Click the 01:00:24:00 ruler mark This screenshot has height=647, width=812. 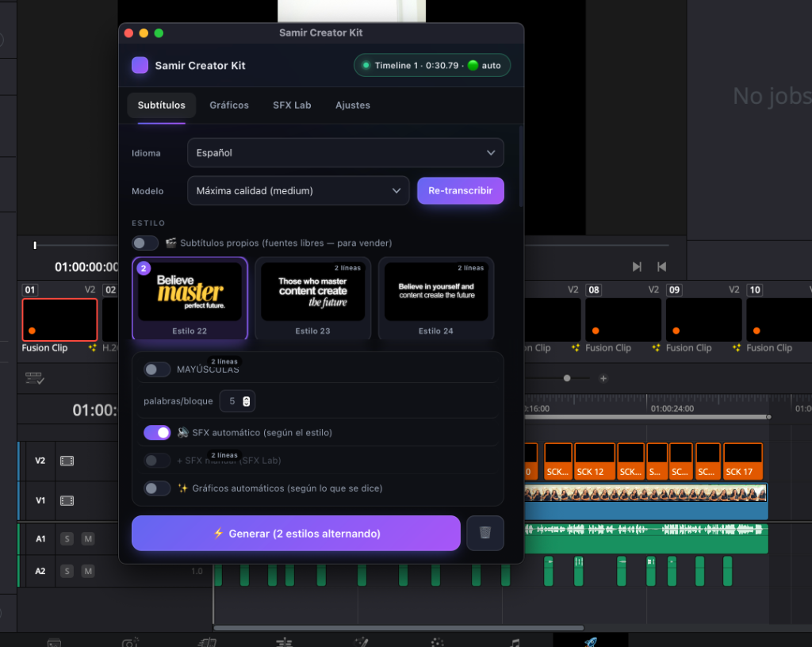click(x=672, y=408)
